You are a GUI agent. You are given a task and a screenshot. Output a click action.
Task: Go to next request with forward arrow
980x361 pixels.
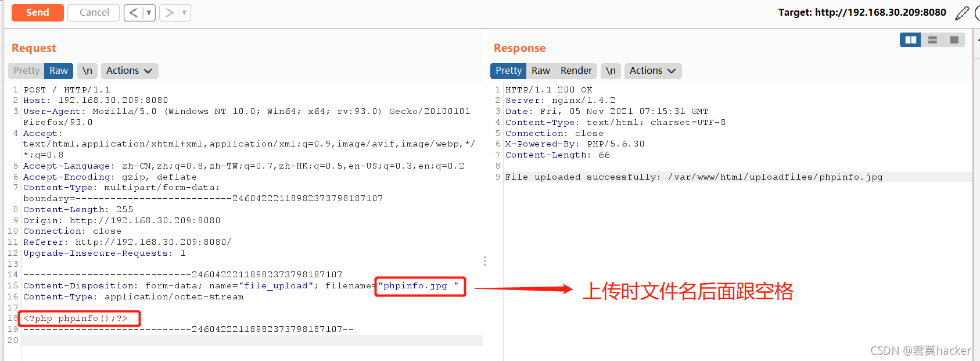tap(169, 12)
